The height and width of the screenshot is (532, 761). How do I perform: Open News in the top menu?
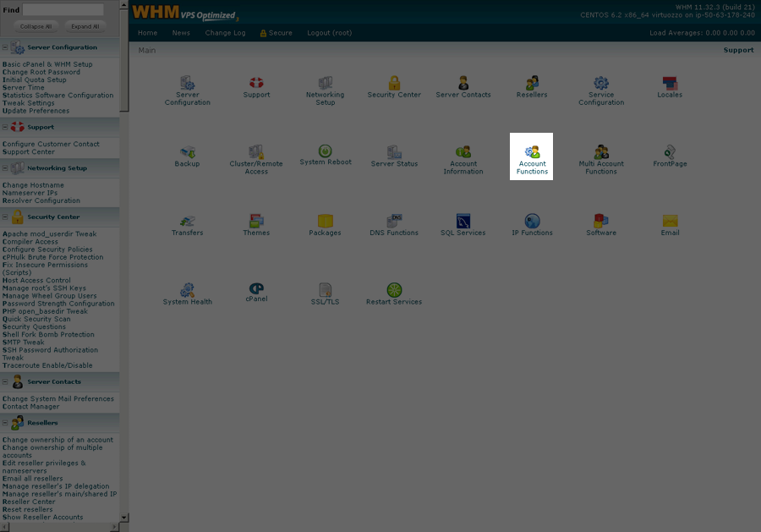tap(181, 33)
